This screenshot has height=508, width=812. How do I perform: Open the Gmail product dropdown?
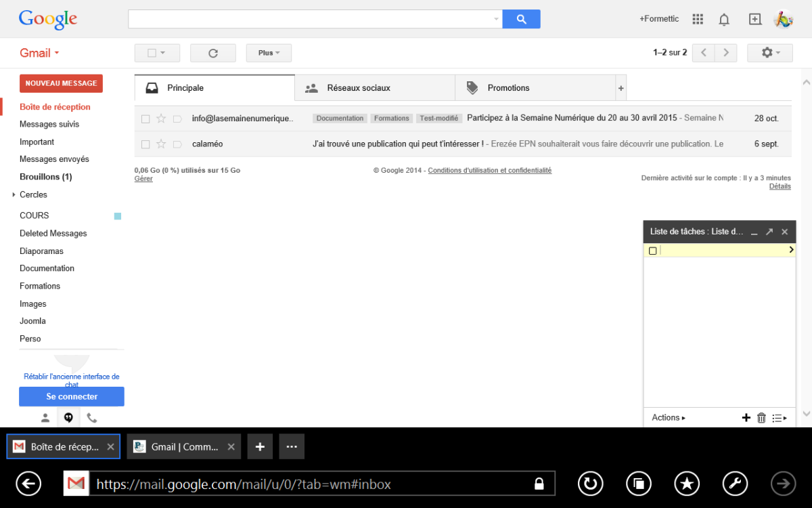39,53
